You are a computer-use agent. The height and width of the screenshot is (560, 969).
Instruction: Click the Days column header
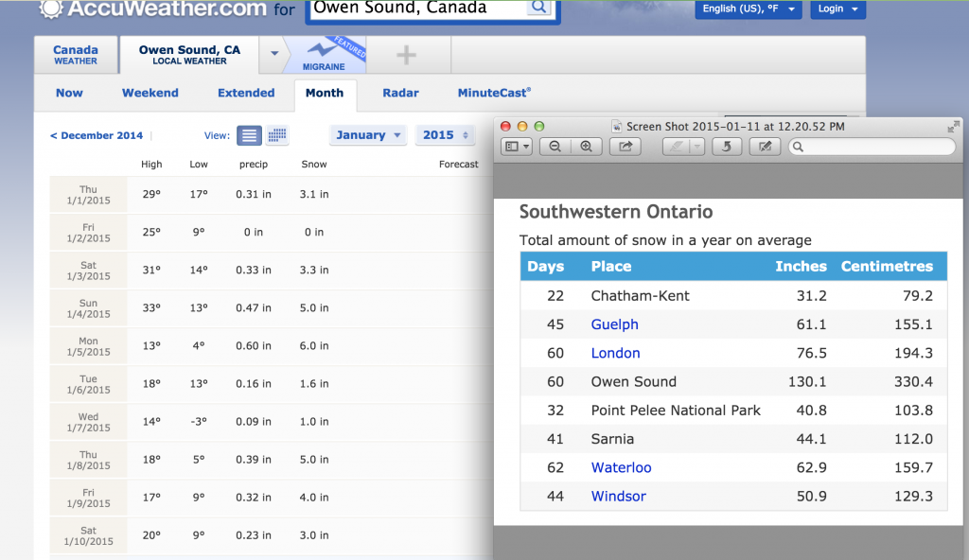coord(546,267)
